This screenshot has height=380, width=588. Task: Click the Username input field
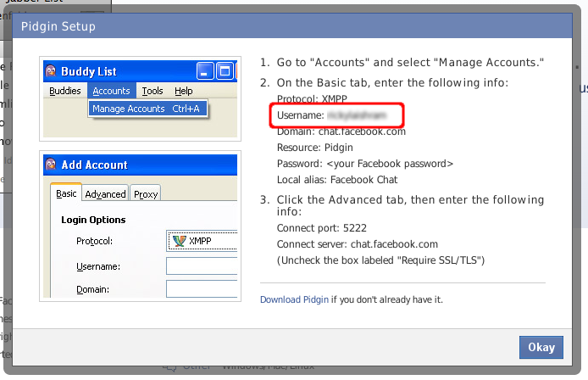click(202, 266)
